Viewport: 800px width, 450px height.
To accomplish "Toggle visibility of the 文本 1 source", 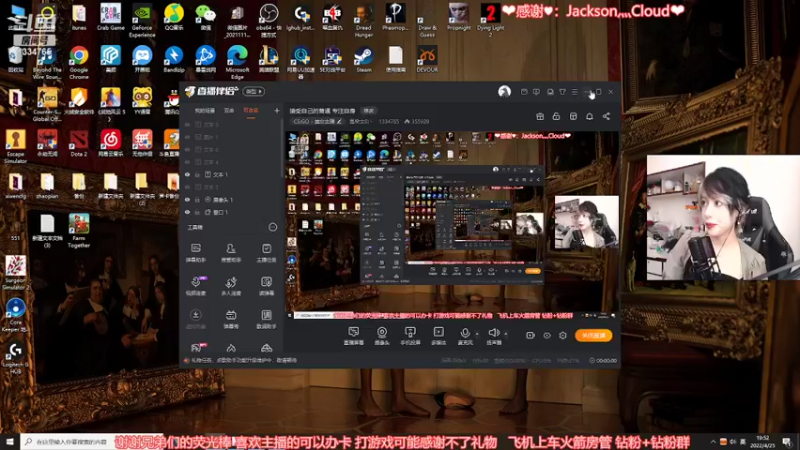I will pos(187,174).
